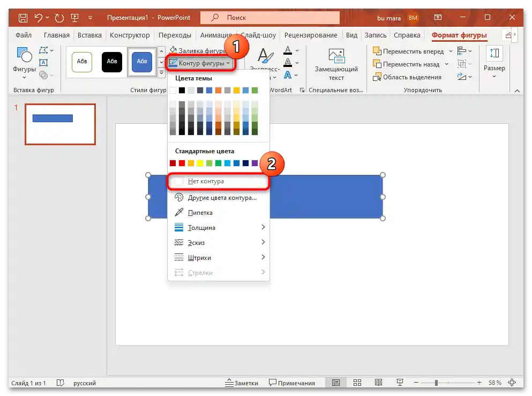Viewport: 532px width, 396px height.
Task: Switch to the Анимация ribbon tab
Action: tap(216, 35)
